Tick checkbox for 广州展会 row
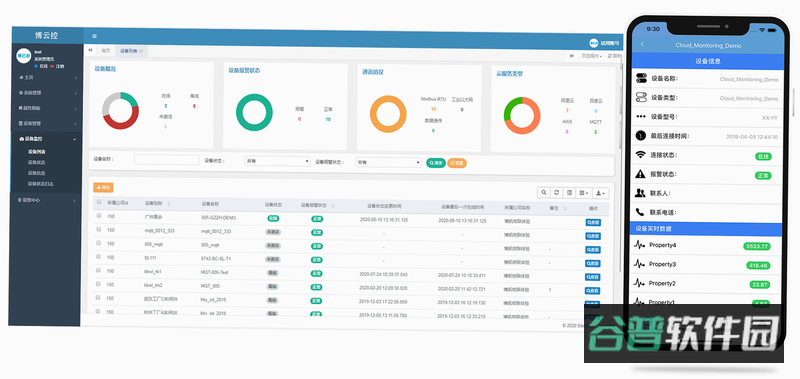Image resolution: width=800 pixels, height=379 pixels. pyautogui.click(x=98, y=216)
